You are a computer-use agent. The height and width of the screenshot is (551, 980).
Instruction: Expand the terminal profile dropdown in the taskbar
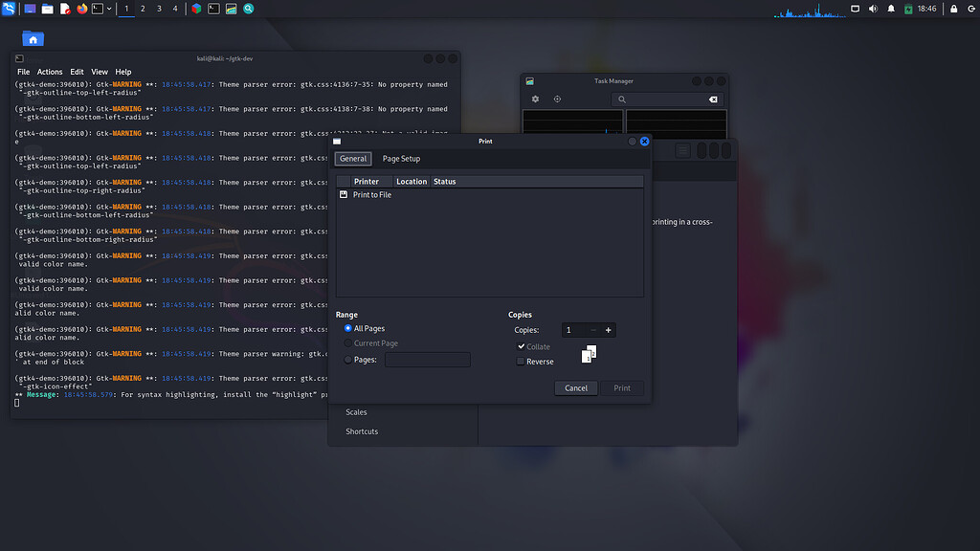point(109,9)
